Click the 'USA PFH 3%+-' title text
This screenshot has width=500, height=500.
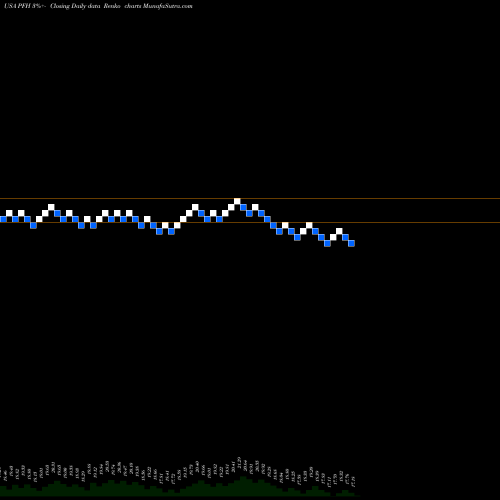[x=25, y=6]
